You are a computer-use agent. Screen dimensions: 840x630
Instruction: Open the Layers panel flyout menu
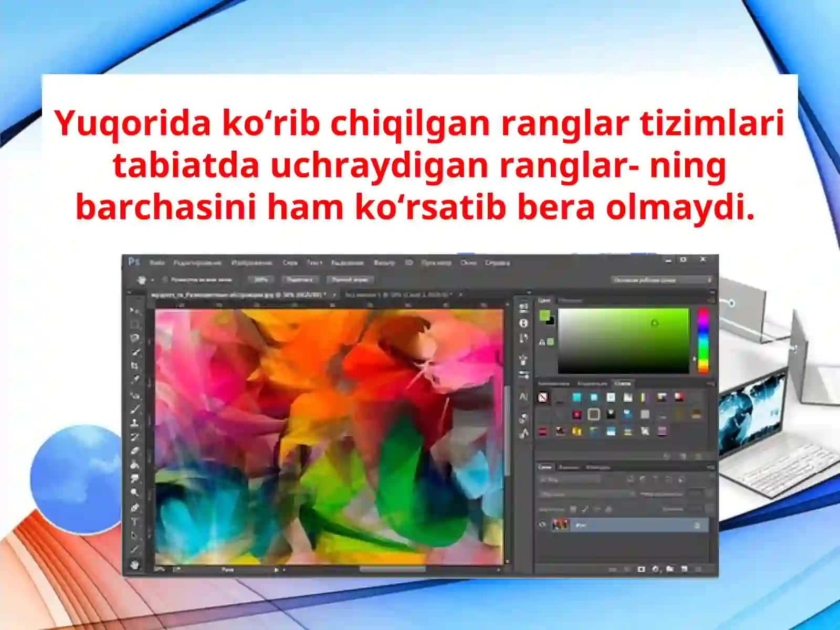pyautogui.click(x=711, y=467)
